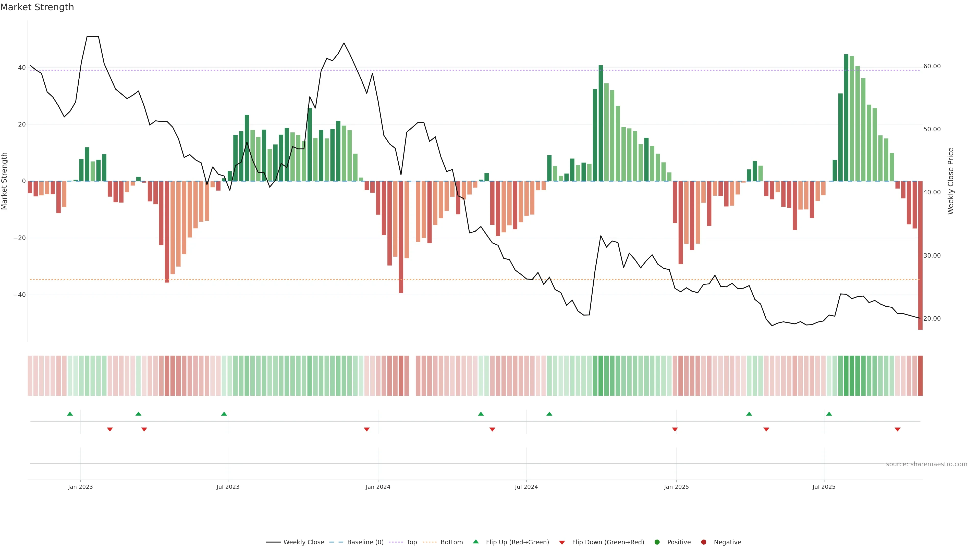The width and height of the screenshot is (980, 551).
Task: Click Flip Down red triangle legend icon
Action: (x=562, y=543)
